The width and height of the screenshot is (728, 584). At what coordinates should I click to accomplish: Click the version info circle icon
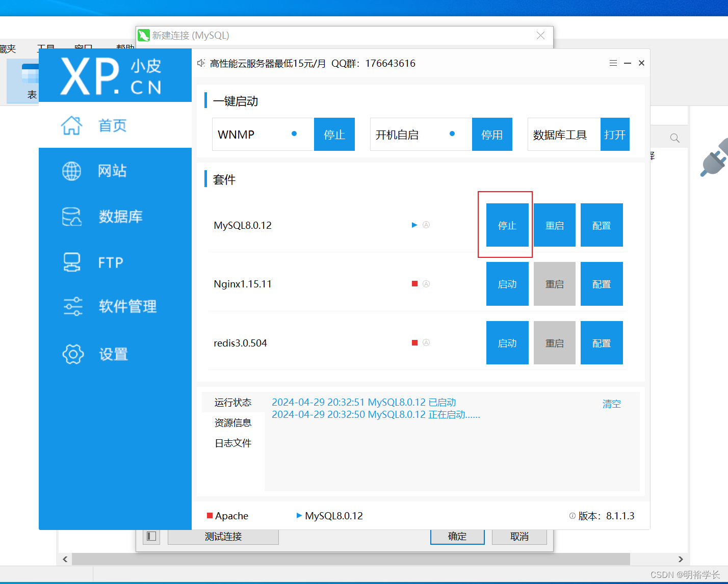point(573,516)
